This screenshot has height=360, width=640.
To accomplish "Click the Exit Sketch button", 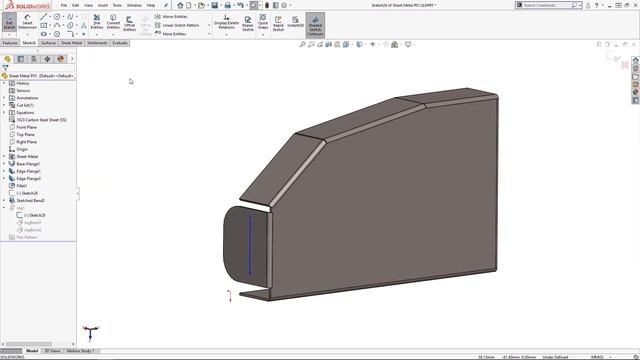I will (9, 22).
